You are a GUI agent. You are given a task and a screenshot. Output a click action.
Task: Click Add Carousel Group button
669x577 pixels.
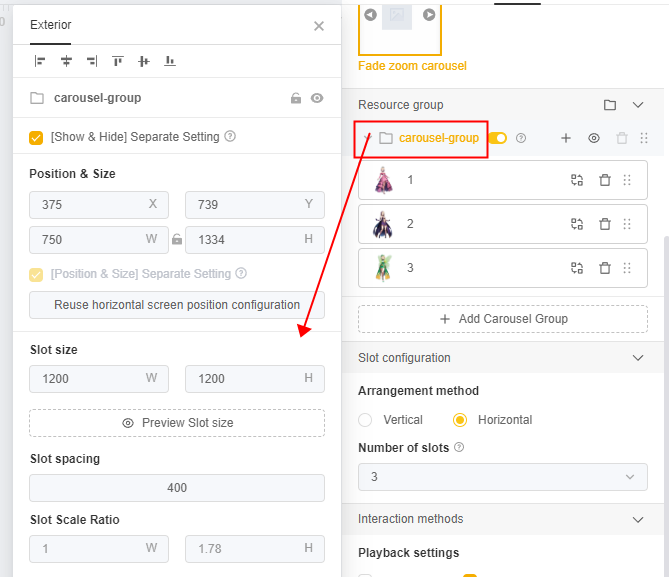click(503, 319)
